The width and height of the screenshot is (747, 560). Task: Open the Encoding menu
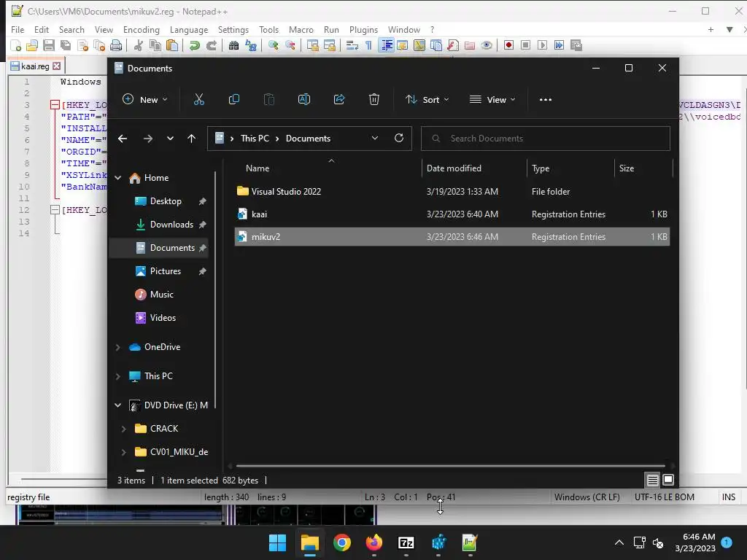click(142, 29)
